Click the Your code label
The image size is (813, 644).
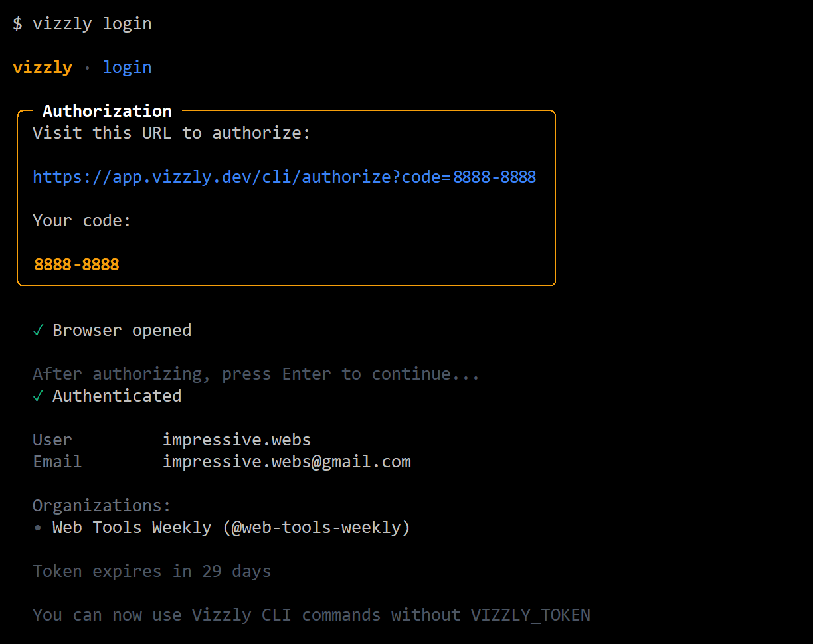pyautogui.click(x=81, y=220)
